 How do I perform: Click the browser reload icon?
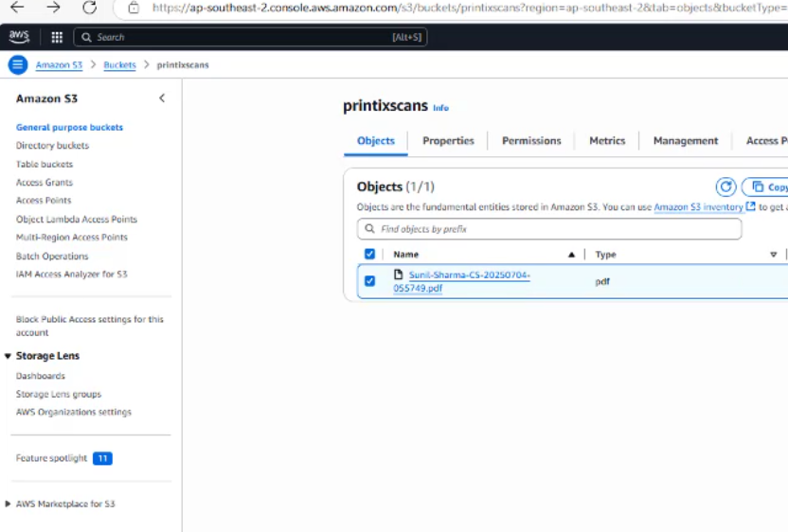(89, 8)
